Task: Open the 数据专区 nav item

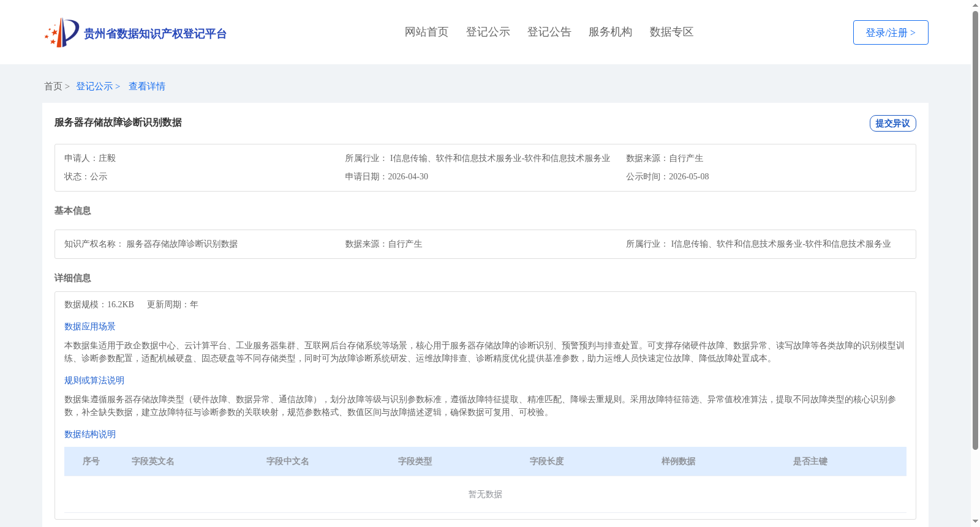Action: tap(671, 32)
